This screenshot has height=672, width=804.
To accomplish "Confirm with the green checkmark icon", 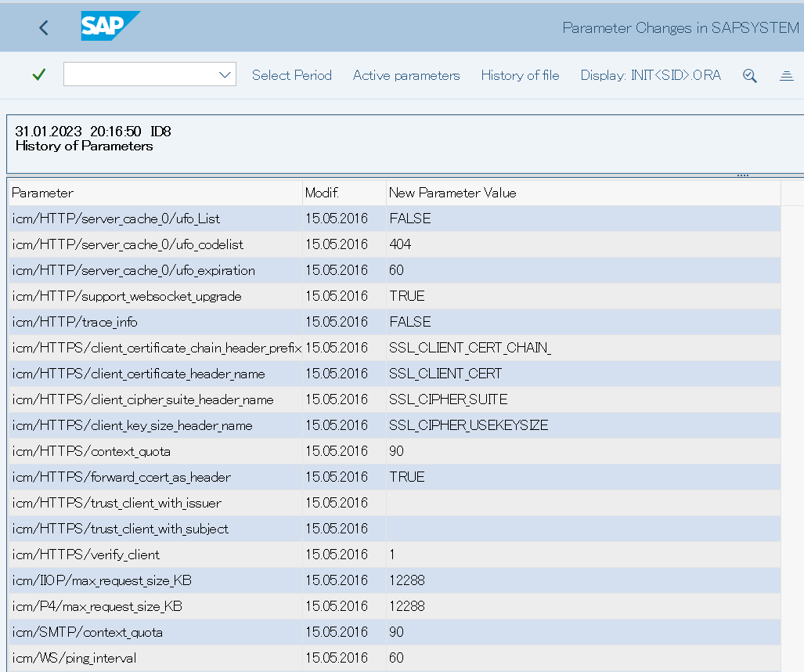I will click(x=38, y=74).
